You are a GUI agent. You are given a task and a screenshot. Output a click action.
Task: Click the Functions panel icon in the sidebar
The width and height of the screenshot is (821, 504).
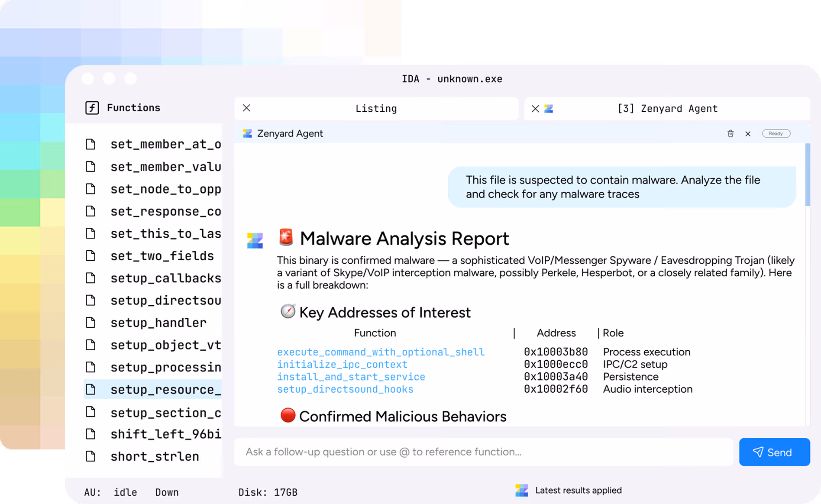pyautogui.click(x=92, y=108)
